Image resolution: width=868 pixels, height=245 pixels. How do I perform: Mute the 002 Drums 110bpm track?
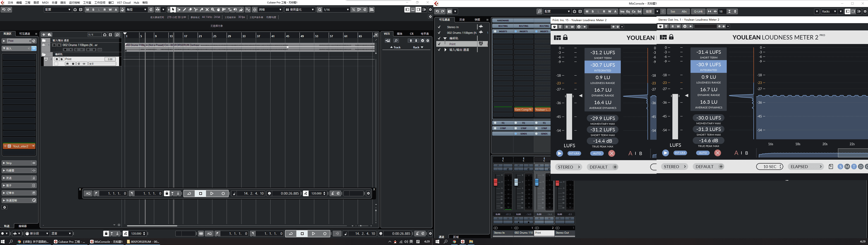(54, 45)
